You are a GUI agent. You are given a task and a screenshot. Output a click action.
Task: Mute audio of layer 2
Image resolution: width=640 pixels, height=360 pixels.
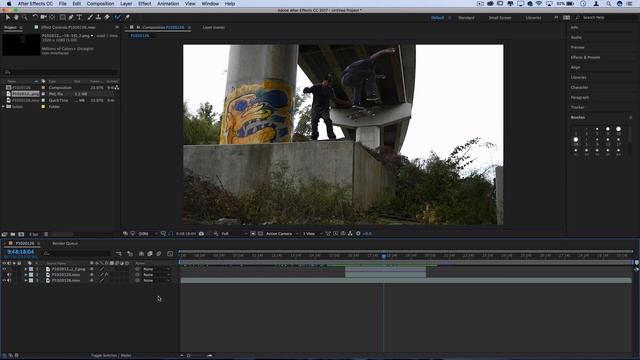coord(9,275)
